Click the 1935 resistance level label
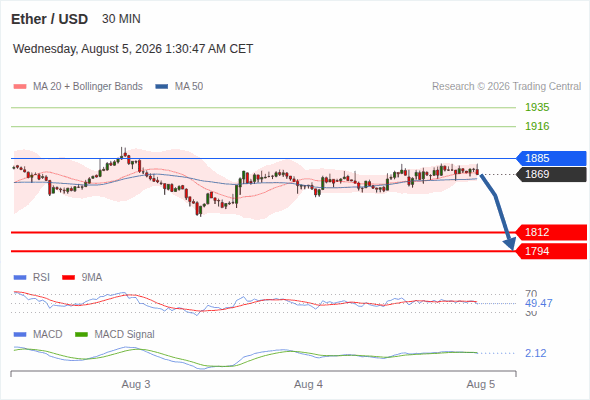The image size is (590, 400). (537, 108)
